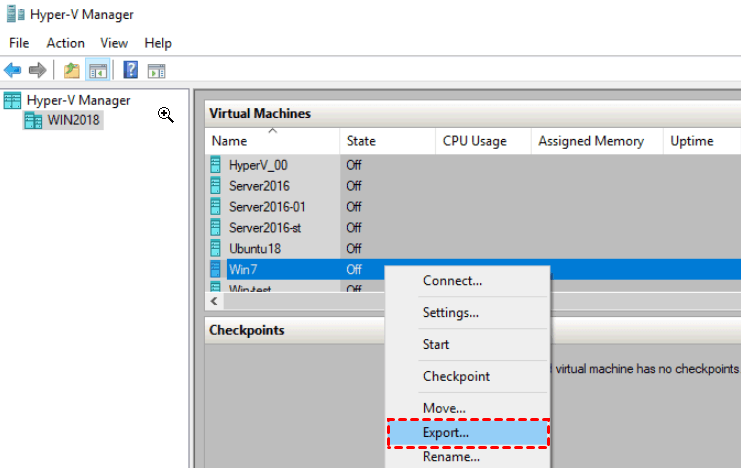Click the Off state of HyperV_00
The width and height of the screenshot is (741, 468).
(354, 165)
